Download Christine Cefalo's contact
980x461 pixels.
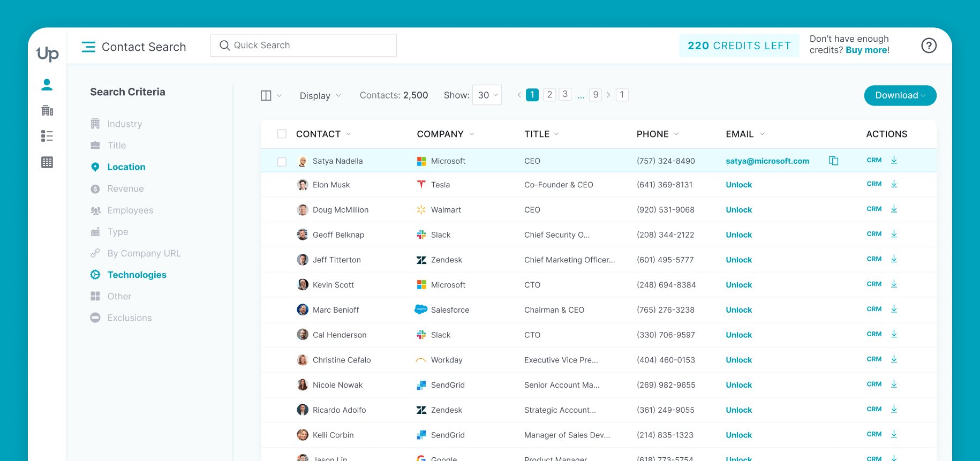[x=894, y=359]
